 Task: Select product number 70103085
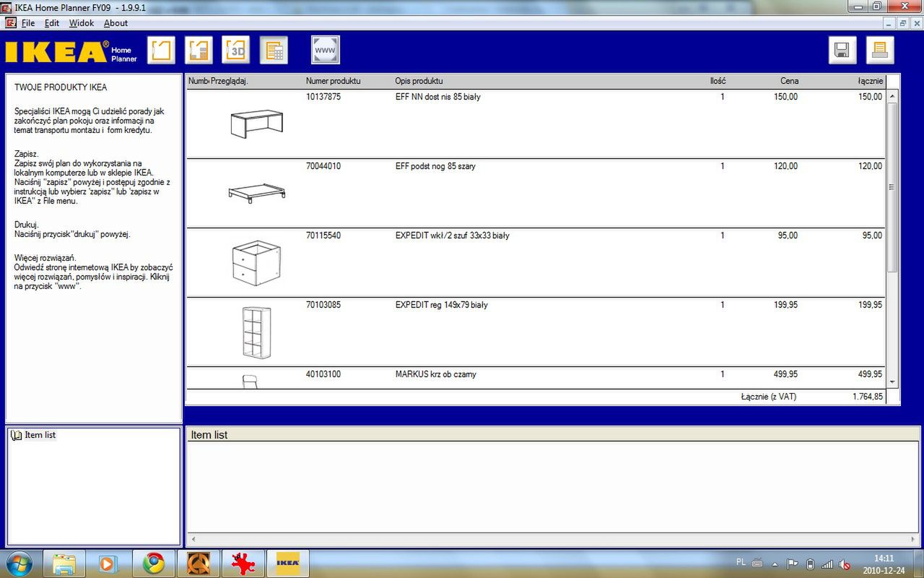(323, 305)
